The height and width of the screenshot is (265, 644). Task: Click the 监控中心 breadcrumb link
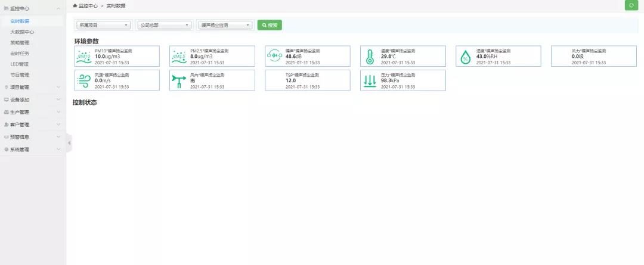[x=88, y=6]
